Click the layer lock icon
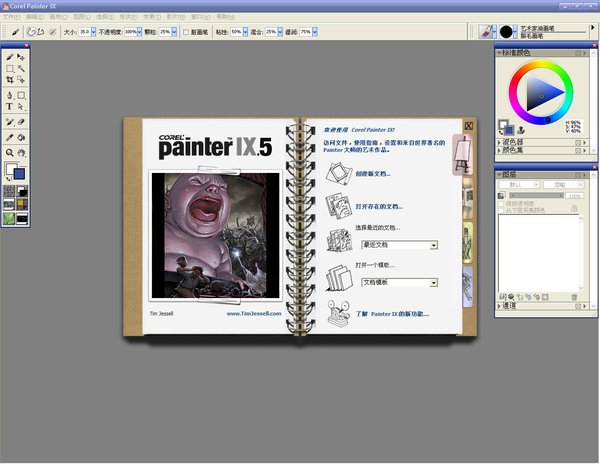 [x=574, y=208]
